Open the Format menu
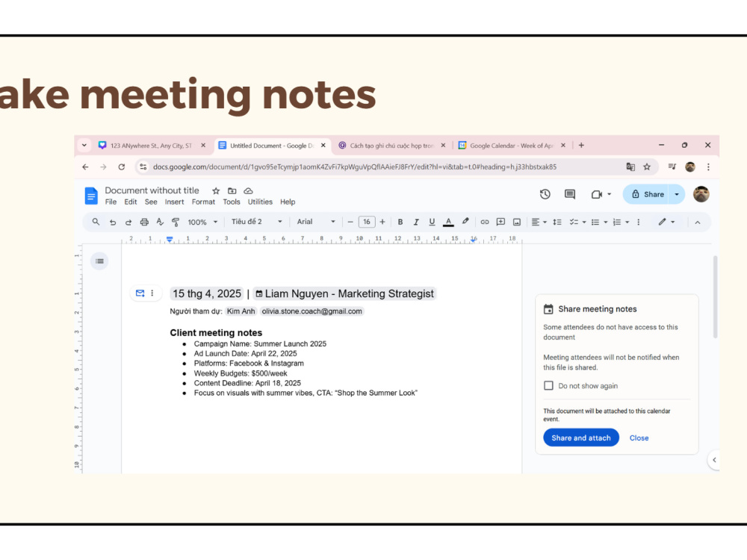The width and height of the screenshot is (747, 560). click(x=203, y=202)
